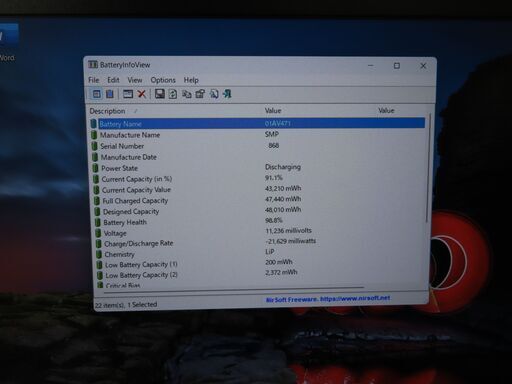Switch to Show Battery Log view icon

point(110,94)
